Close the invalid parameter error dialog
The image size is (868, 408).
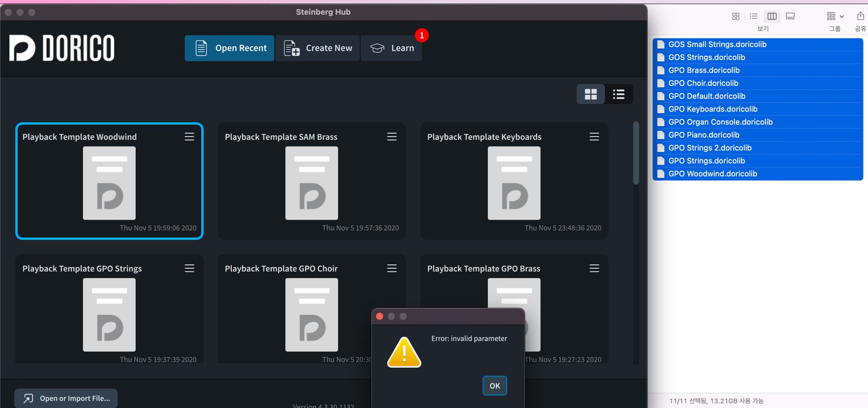point(380,316)
